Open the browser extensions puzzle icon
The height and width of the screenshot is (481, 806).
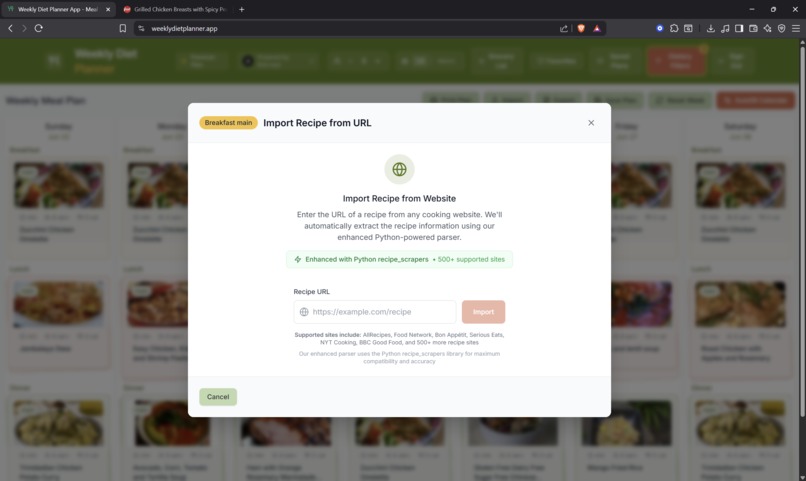(x=674, y=28)
